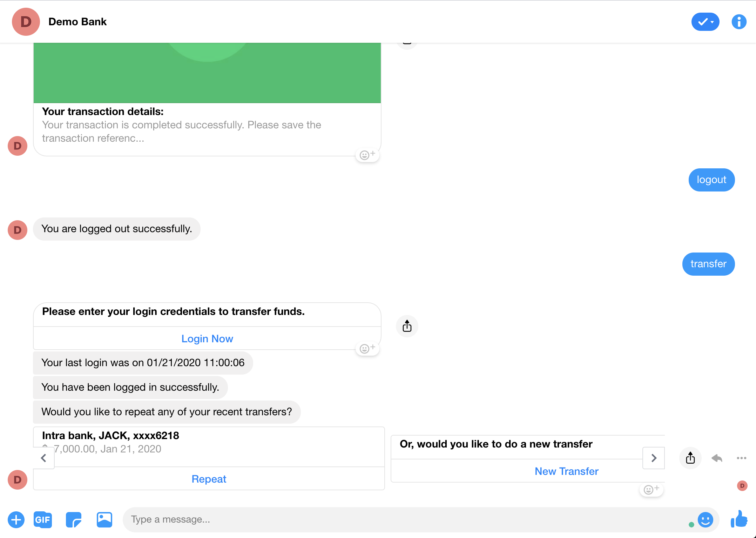This screenshot has width=756, height=538.
Task: Start a New Transfer
Action: [x=567, y=471]
